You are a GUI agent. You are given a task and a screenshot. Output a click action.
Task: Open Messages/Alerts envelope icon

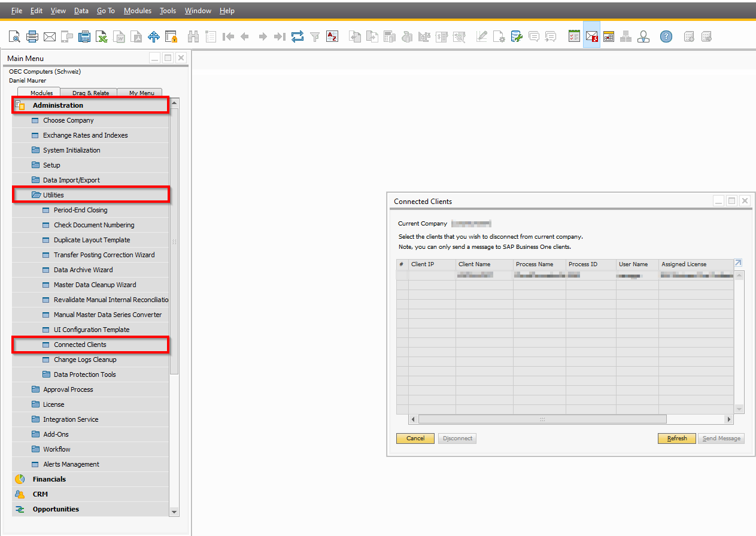tap(591, 36)
